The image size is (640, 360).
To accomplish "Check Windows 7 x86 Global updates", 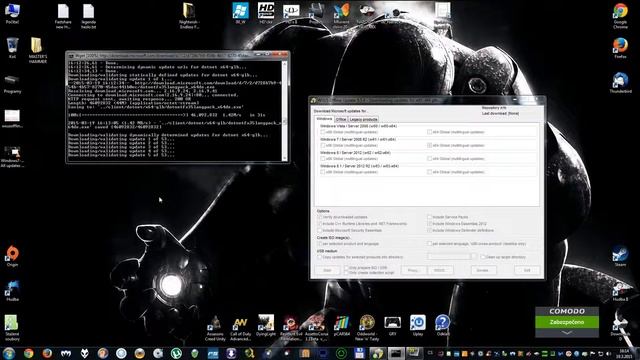I will (322, 145).
